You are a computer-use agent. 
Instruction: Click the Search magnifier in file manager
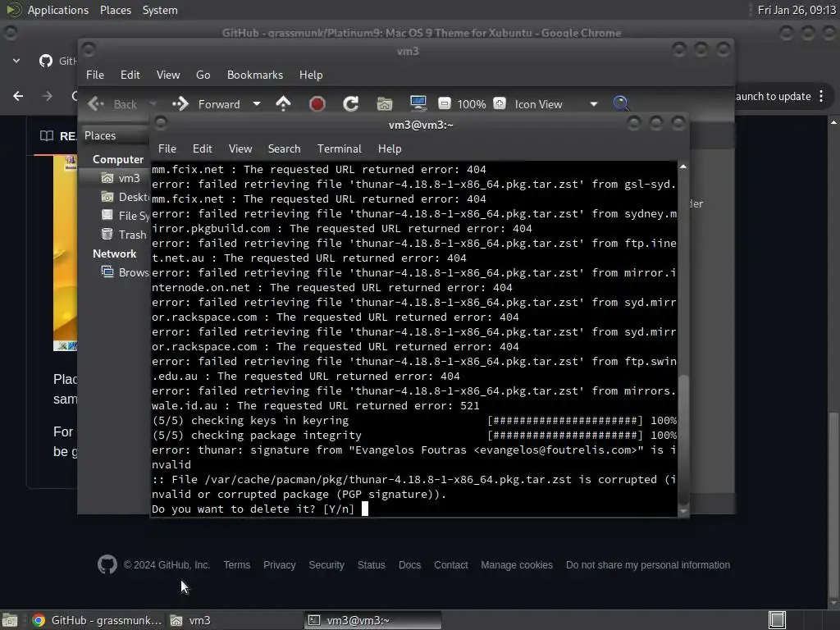(620, 103)
